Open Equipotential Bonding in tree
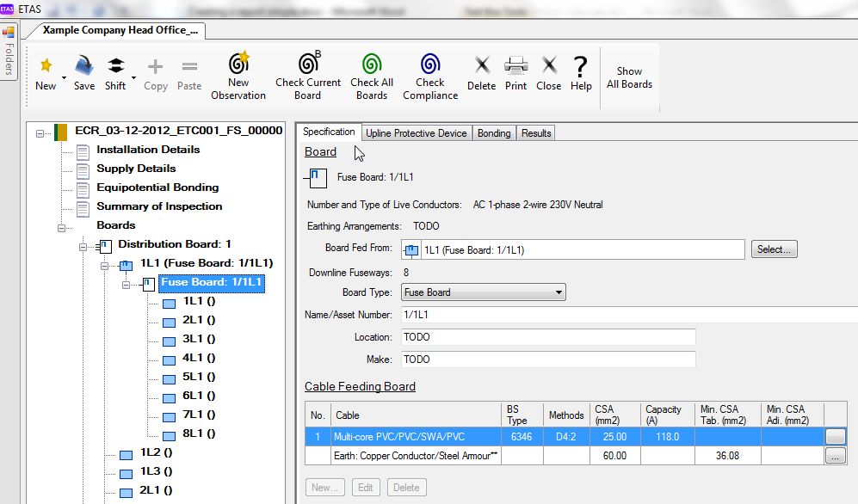This screenshot has width=858, height=504. (x=157, y=187)
